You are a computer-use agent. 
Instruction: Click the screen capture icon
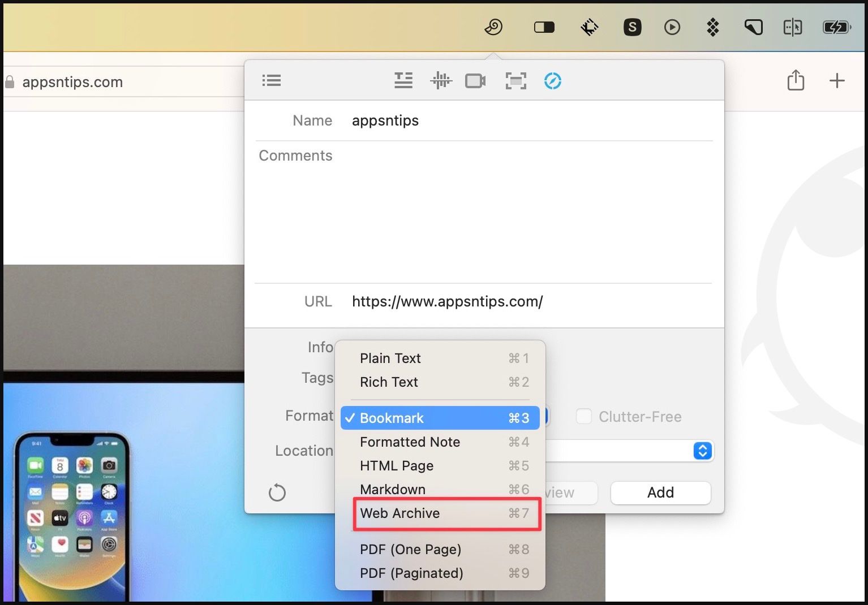click(515, 81)
